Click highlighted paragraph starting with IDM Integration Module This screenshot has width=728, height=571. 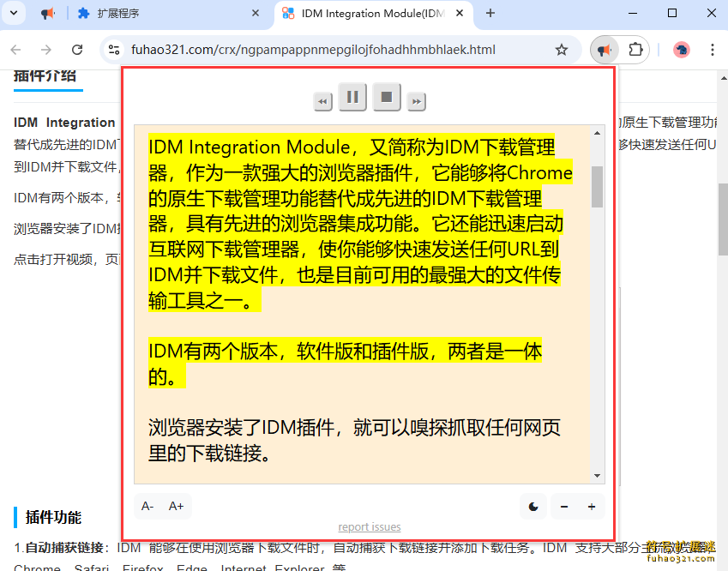click(x=360, y=224)
